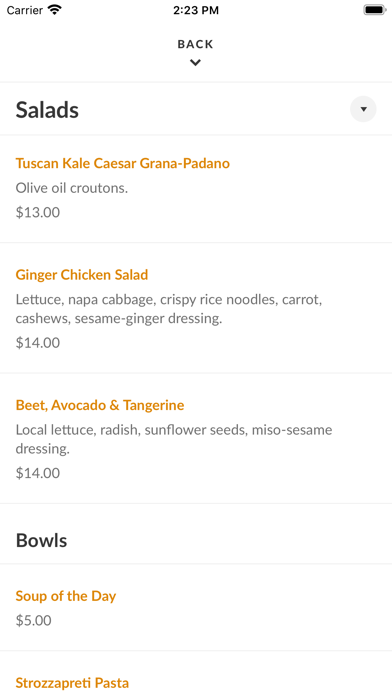
Task: Tap the $14.00 price under Ginger Chicken
Action: tap(38, 343)
